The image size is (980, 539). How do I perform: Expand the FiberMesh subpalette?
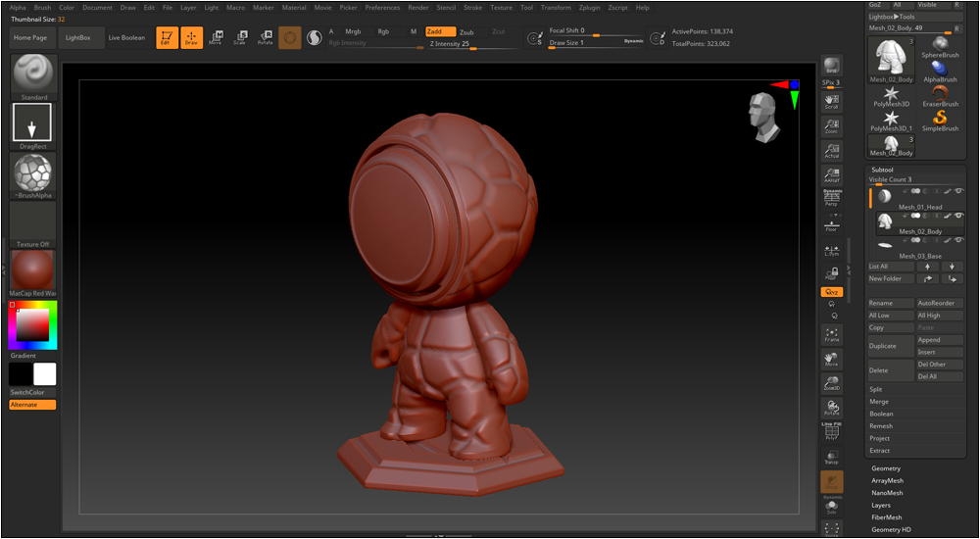pyautogui.click(x=887, y=517)
